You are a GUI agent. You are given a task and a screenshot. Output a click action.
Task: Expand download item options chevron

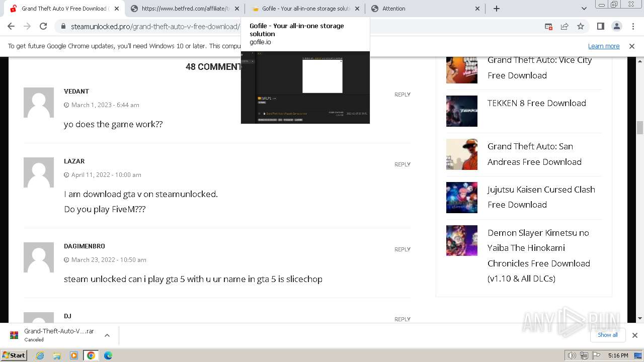pos(107,335)
